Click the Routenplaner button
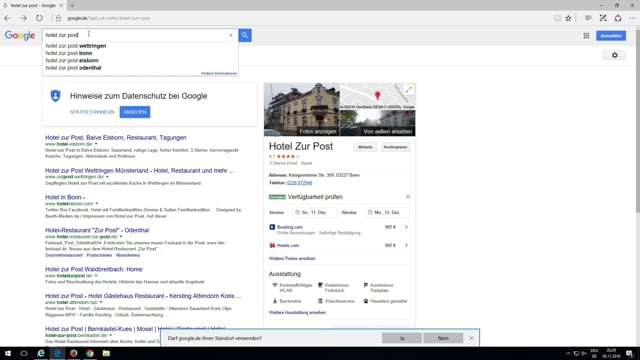 [395, 147]
